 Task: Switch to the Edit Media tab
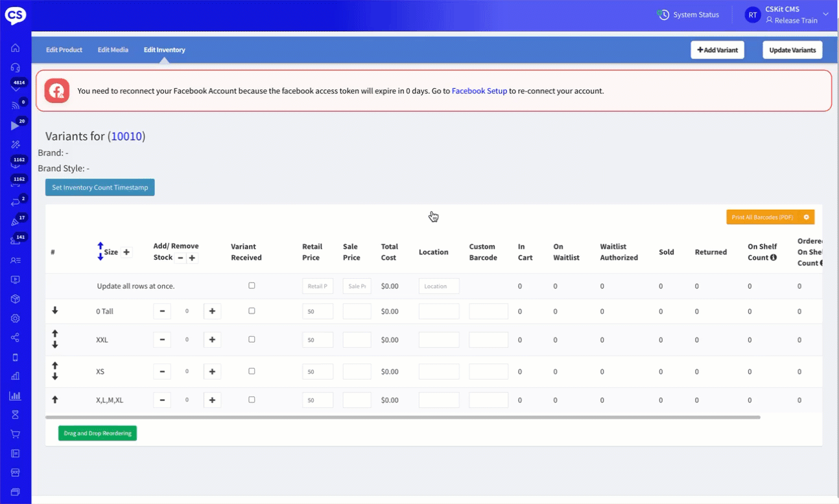click(x=113, y=50)
